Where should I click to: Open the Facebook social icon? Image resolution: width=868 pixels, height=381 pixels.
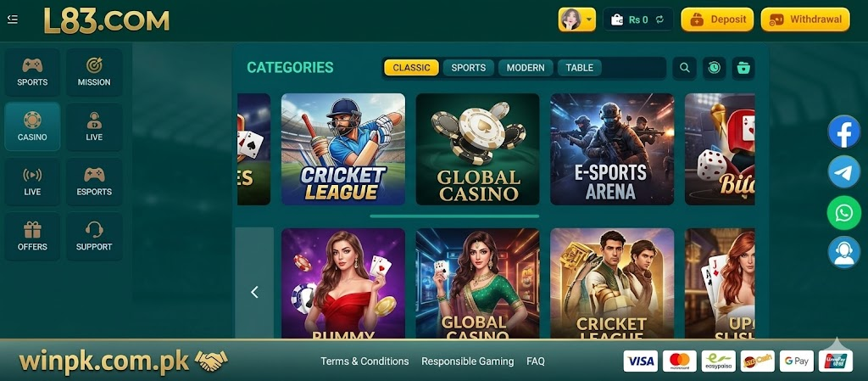coord(843,132)
